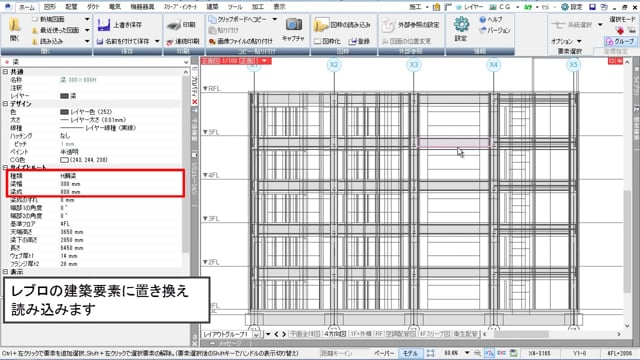This screenshot has height=360, width=640.
Task: Select the 4方向図 layout tab
Action: tap(335, 334)
